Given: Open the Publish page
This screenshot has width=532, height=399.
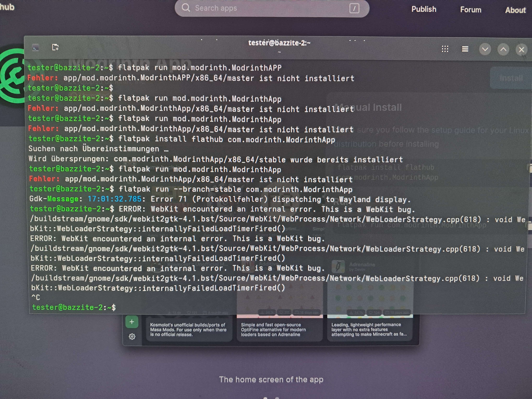Looking at the screenshot, I should [424, 9].
